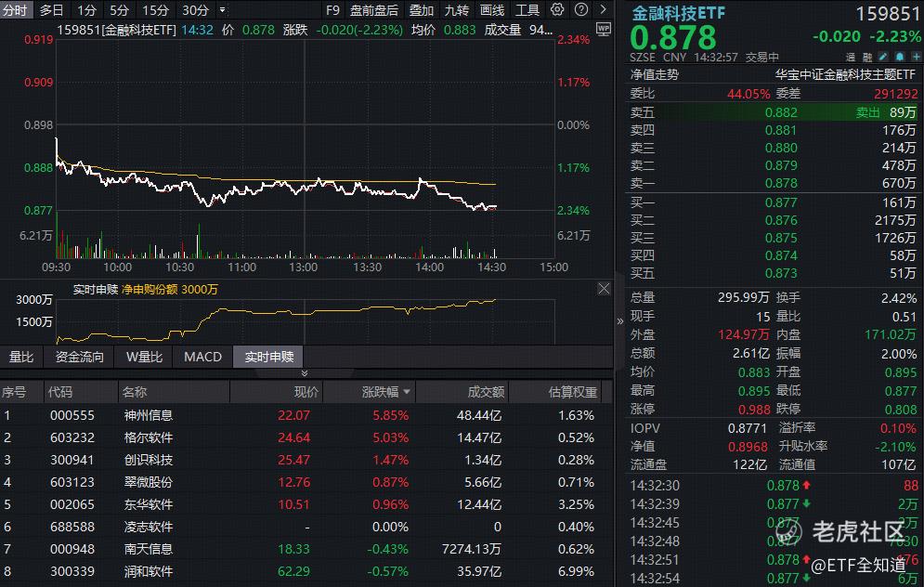This screenshot has height=587, width=924.
Task: Collapse the right quote panel arrow
Action: point(620,321)
